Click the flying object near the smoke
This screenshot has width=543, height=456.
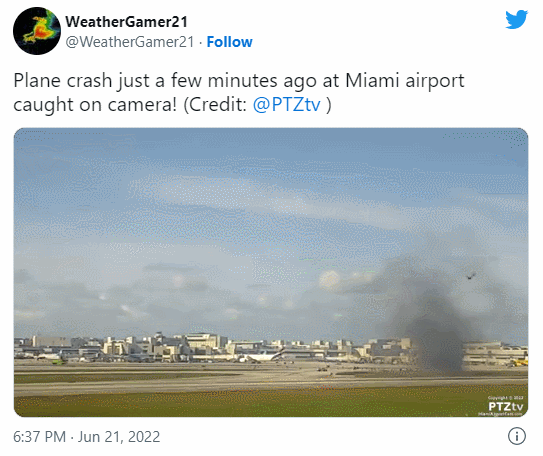tap(471, 276)
